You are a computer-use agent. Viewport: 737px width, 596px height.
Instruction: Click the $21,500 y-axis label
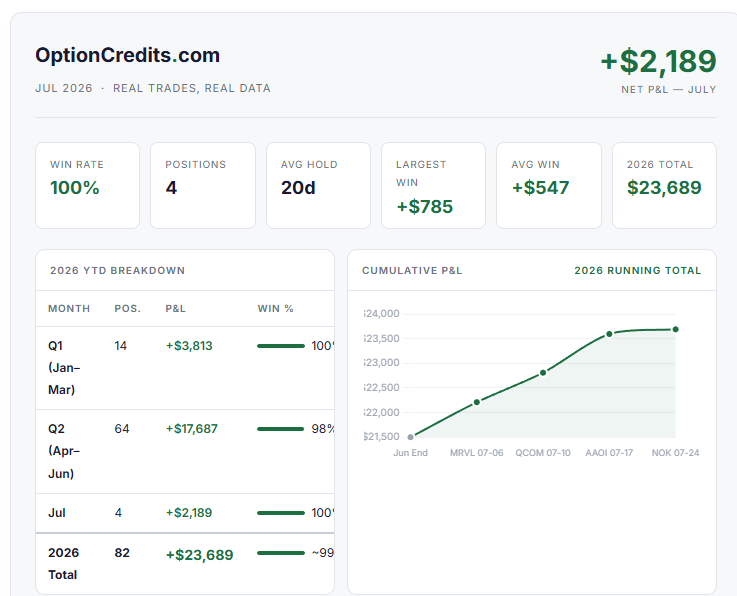pos(382,437)
